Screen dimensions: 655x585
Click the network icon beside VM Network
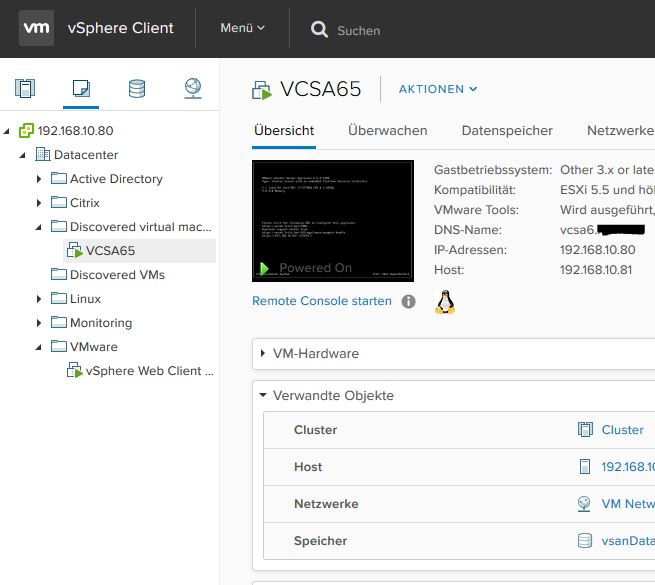[584, 504]
